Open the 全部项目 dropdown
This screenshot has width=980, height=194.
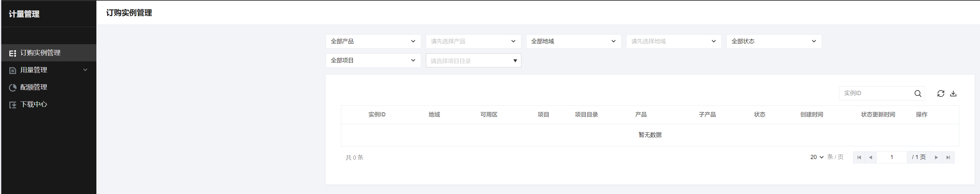[x=373, y=60]
